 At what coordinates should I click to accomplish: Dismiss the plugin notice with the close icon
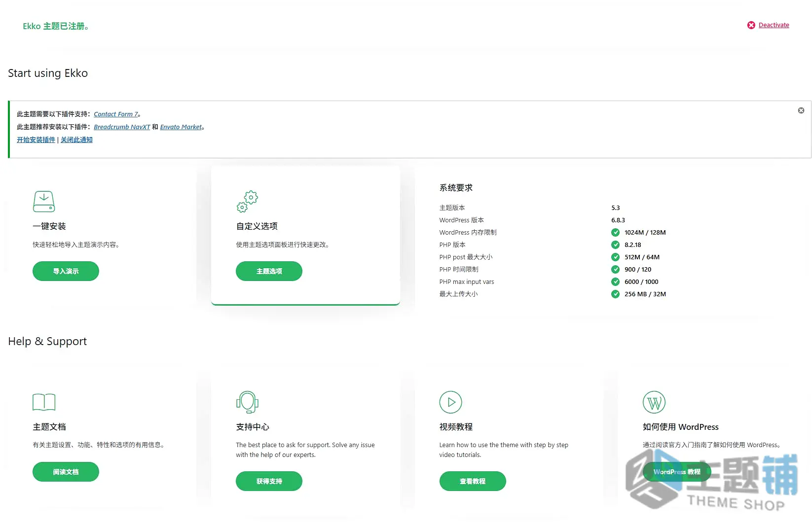tap(801, 110)
